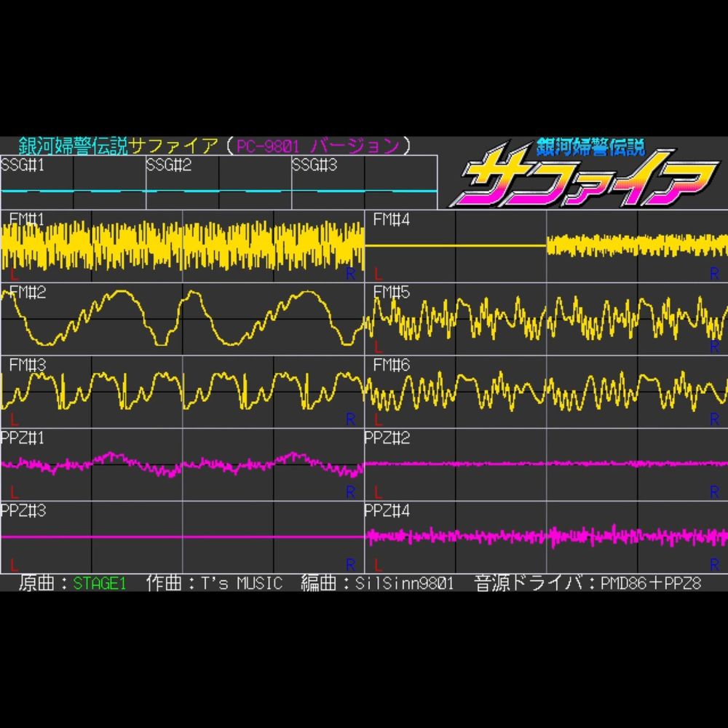Click the red L marker in FM#6
This screenshot has height=728, width=728.
coord(378,420)
